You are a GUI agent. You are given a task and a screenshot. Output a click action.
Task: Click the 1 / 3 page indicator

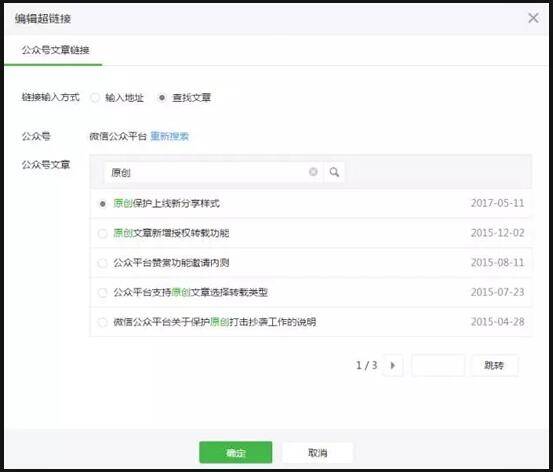pos(366,365)
